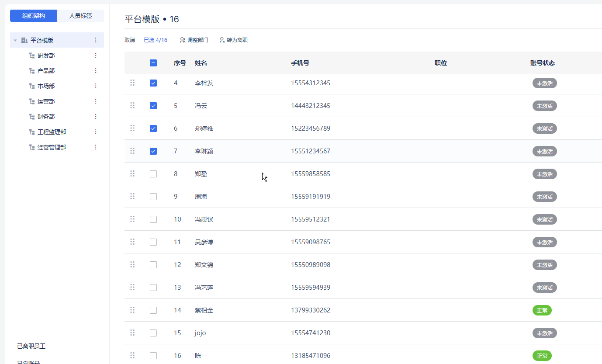Toggle the select-all checkbox in the table header
This screenshot has width=602, height=364.
[153, 63]
